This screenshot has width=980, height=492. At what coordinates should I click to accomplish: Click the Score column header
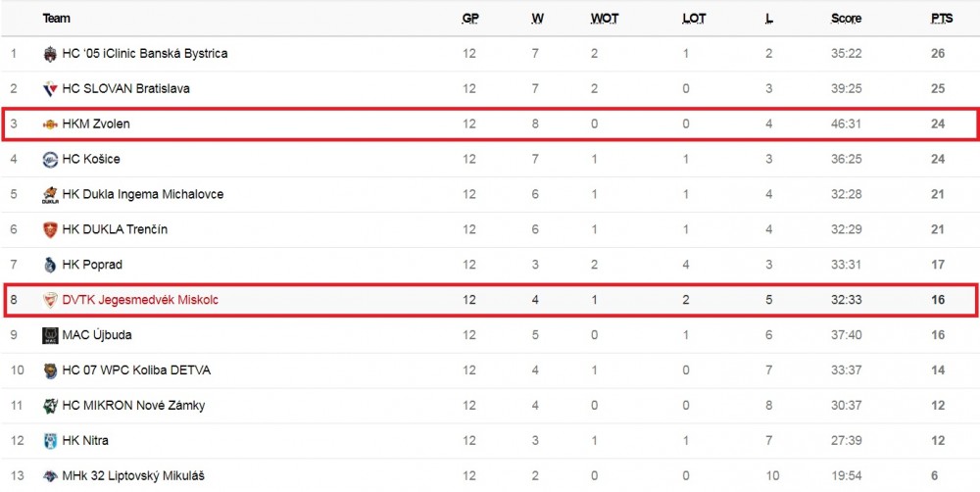[847, 19]
